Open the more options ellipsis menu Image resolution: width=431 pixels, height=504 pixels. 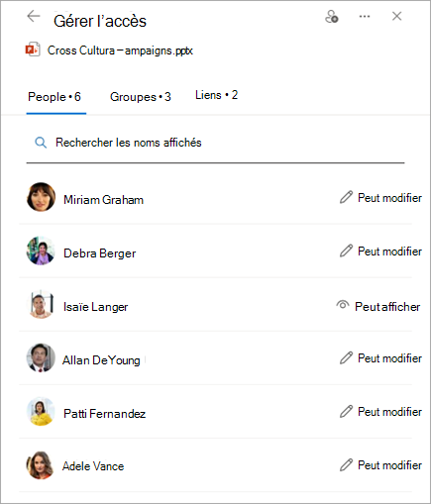click(365, 16)
